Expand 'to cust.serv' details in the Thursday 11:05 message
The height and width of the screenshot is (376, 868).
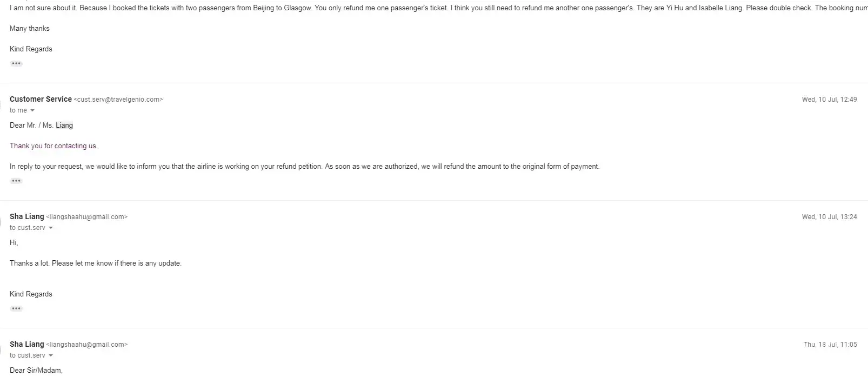[51, 356]
